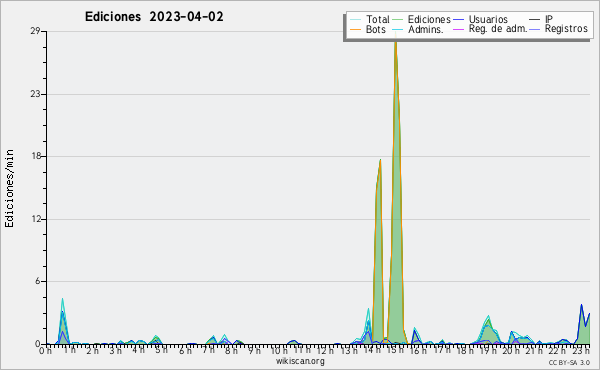Click the 19 h x-axis label
The image size is (600, 370).
[x=487, y=350]
